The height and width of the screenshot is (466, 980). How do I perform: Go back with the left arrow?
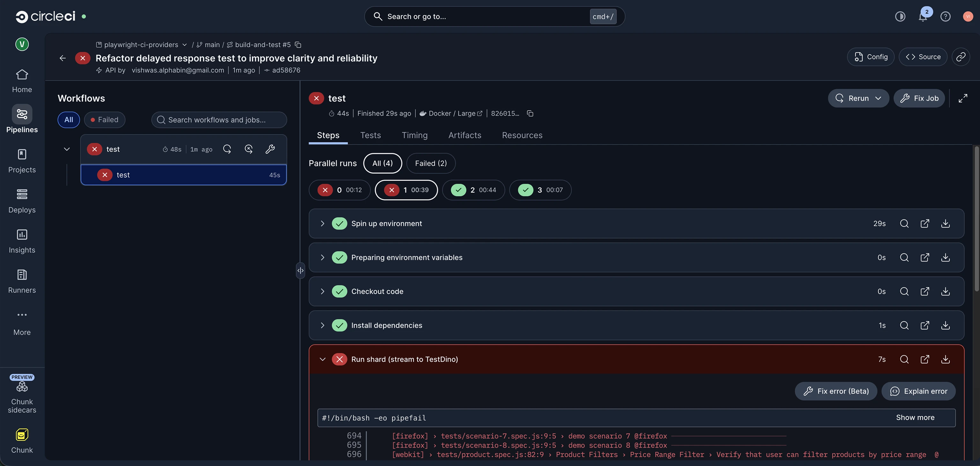point(63,58)
